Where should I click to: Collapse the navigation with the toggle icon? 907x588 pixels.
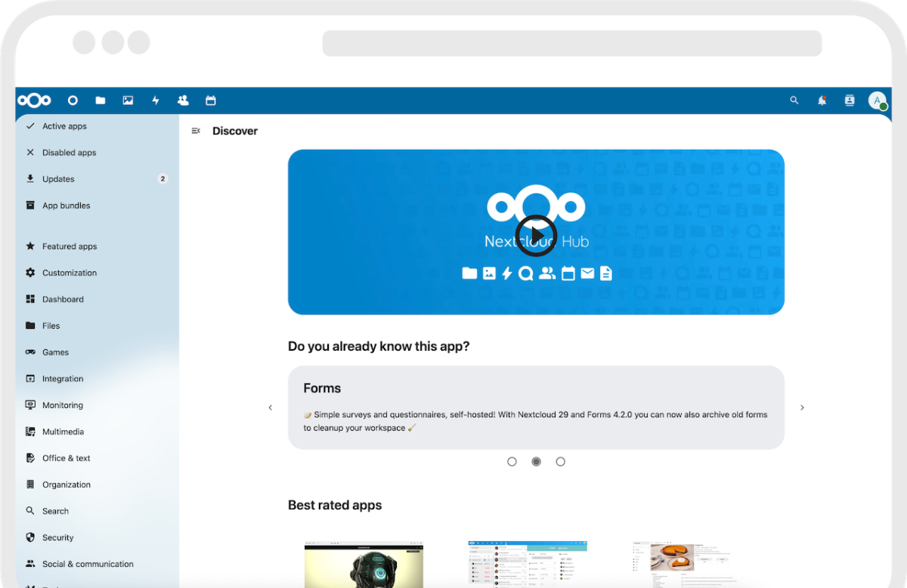coord(196,131)
